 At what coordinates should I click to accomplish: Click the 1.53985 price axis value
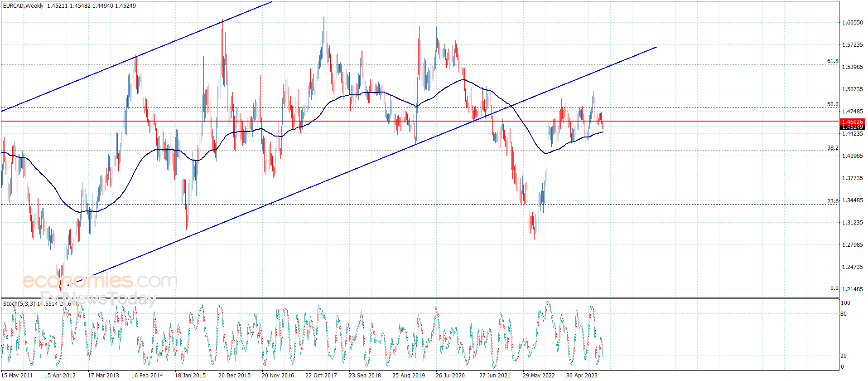click(x=852, y=67)
